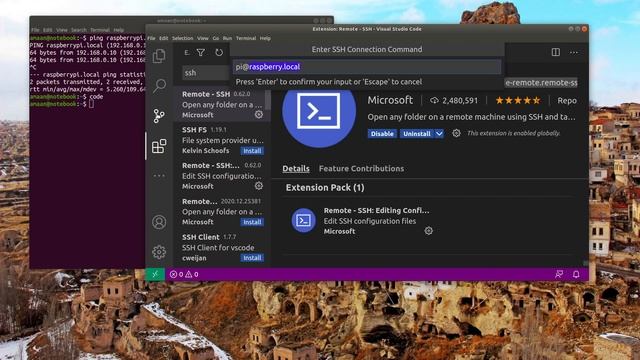Viewport: 640px width, 360px height.
Task: Show errors and warnings in status bar
Action: pos(184,274)
